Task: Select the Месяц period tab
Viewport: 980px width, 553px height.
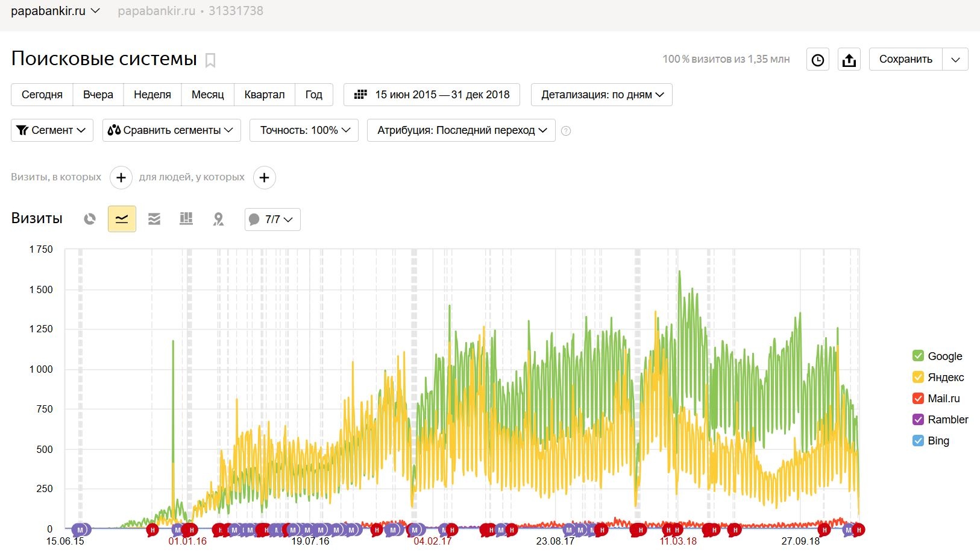Action: (x=208, y=95)
